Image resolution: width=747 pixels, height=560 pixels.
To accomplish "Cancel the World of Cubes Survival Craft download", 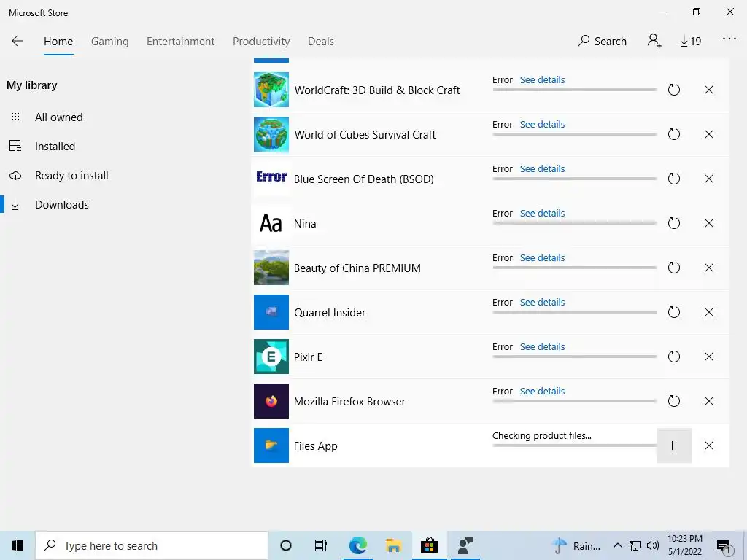I will (709, 134).
